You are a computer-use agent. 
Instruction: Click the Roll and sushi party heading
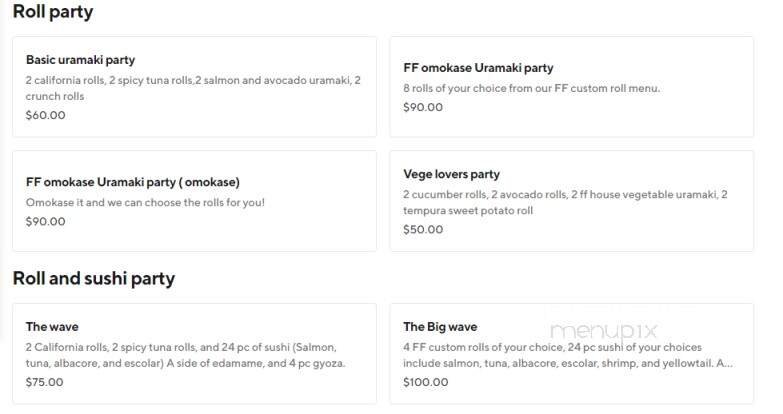click(x=94, y=278)
